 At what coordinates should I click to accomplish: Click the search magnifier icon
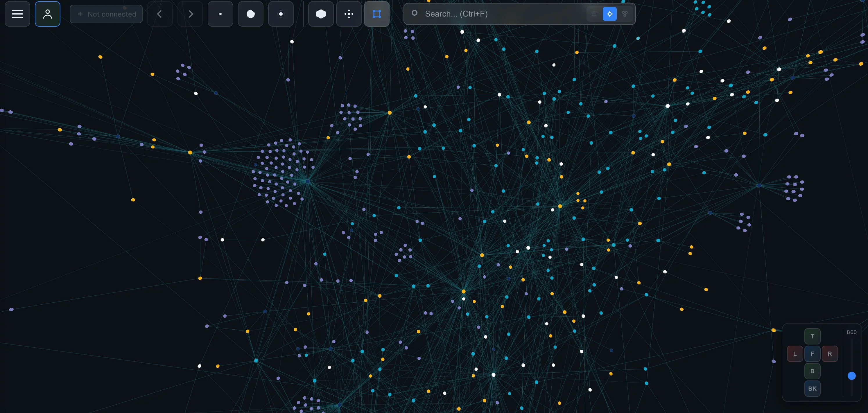[x=414, y=13]
